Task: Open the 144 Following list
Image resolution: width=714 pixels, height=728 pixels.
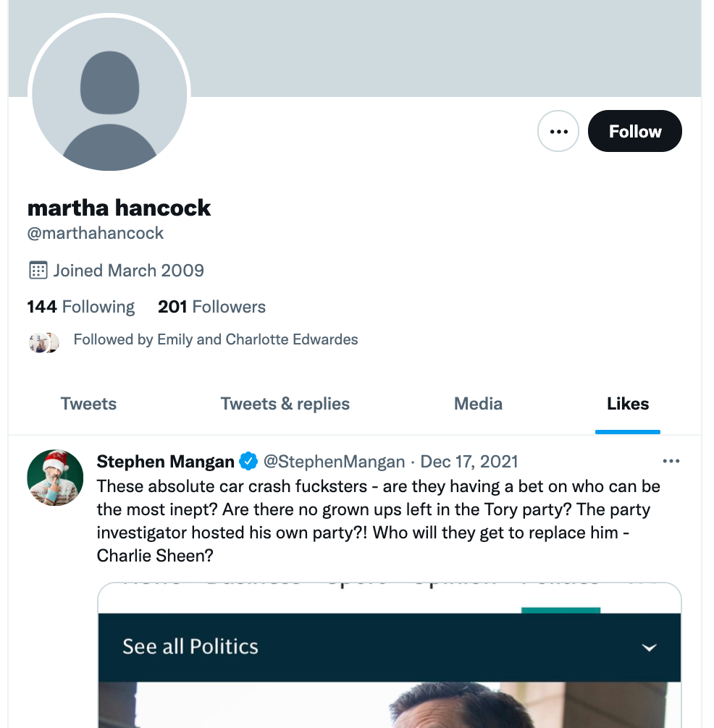Action: [81, 307]
